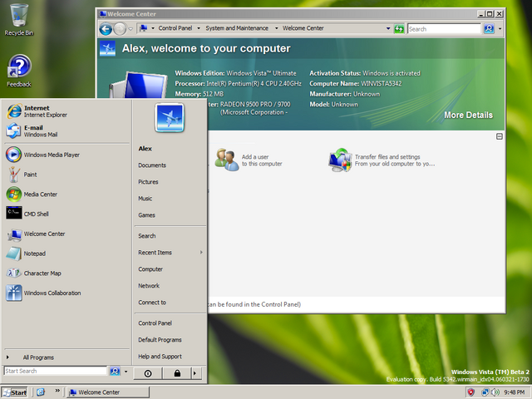The image size is (532, 399).
Task: Click Transfer files and settings icon
Action: (x=340, y=160)
